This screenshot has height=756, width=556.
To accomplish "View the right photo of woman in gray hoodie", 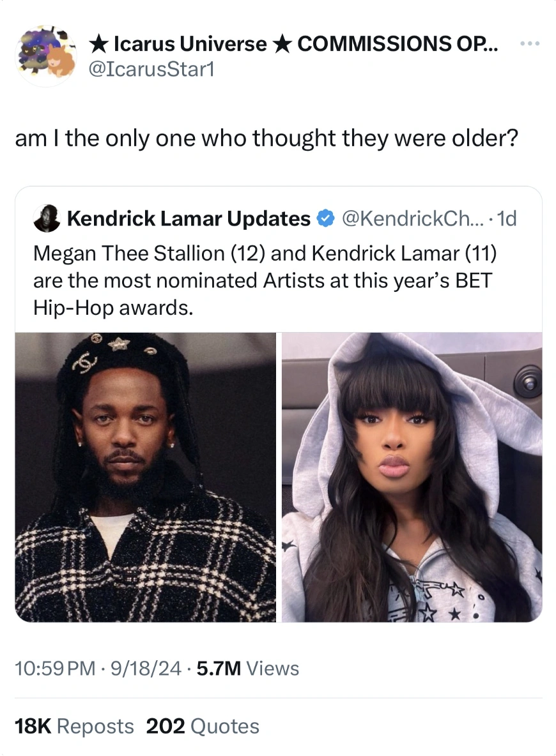I will pos(412,477).
